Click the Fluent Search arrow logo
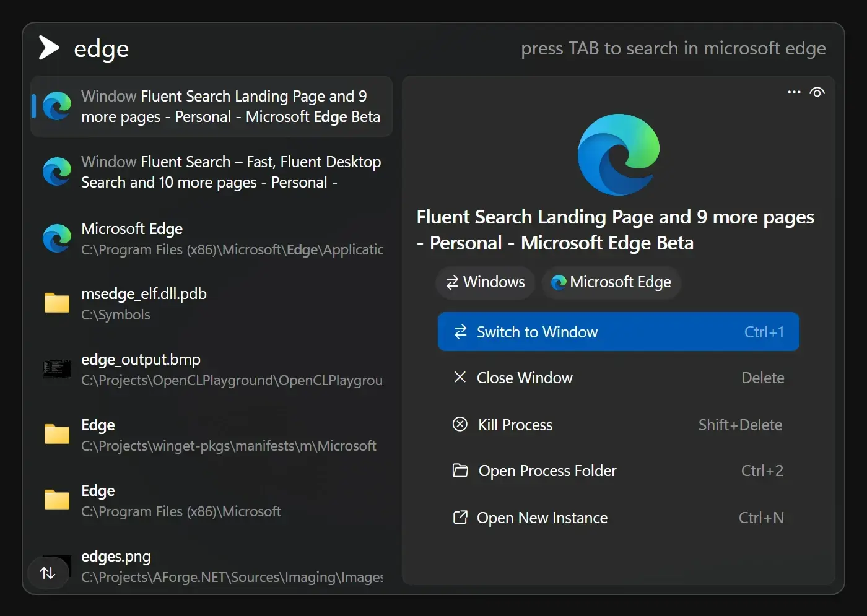Screen dimensions: 867x616 click(x=49, y=48)
